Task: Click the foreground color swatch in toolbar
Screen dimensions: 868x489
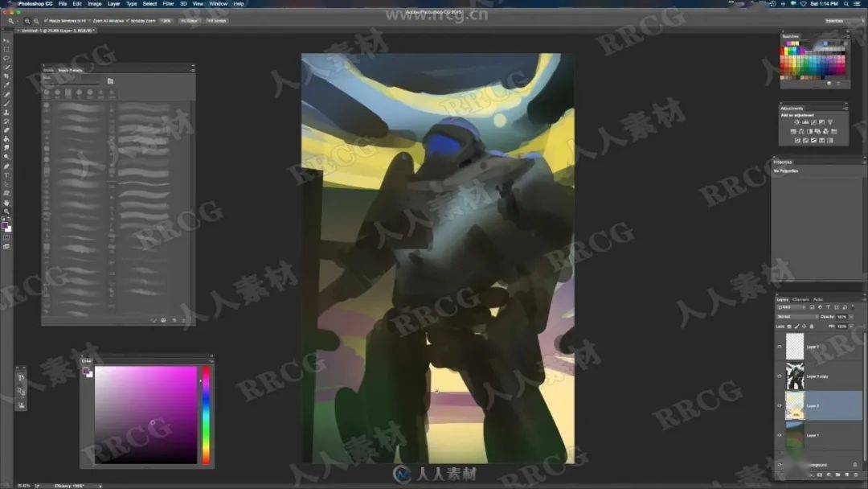Action: [6, 226]
